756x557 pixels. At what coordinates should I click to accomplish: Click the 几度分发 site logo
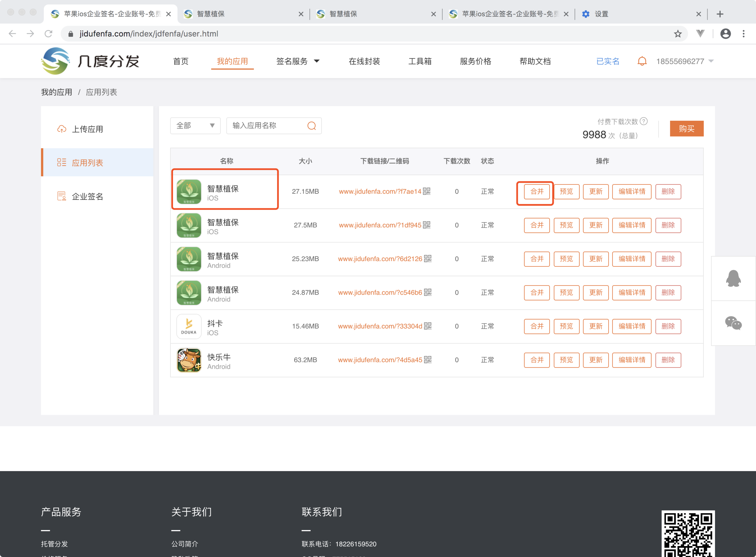[x=90, y=61]
